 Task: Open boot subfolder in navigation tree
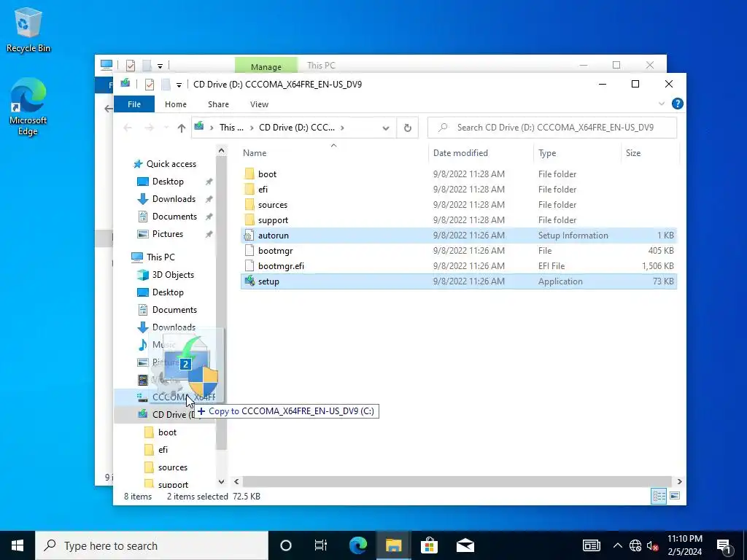coord(160,432)
